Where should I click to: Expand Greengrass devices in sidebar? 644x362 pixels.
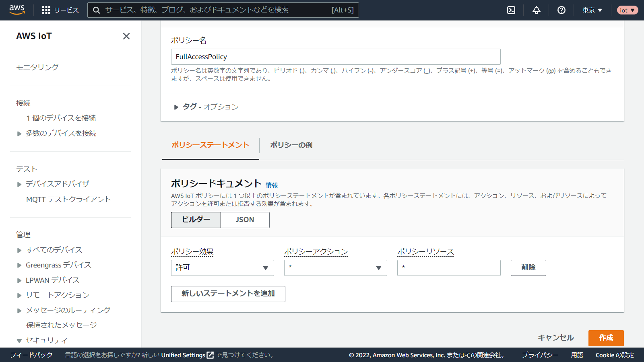19,265
